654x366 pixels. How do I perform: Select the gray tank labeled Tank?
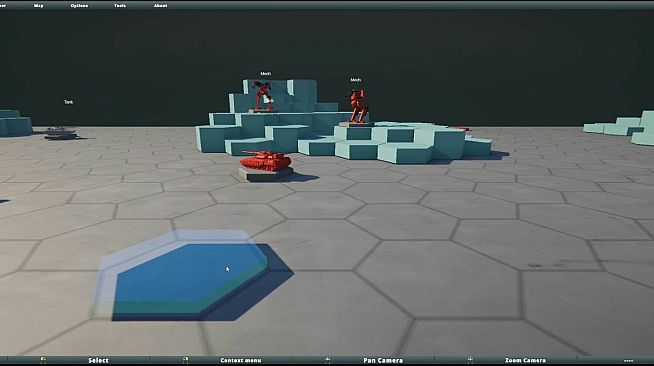point(61,133)
